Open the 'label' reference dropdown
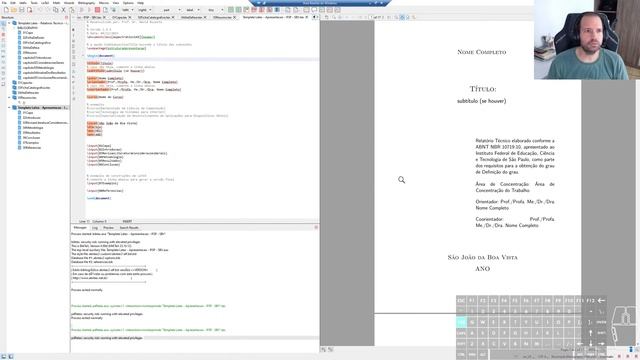Screen dimensions: 640x360 coord(198,10)
